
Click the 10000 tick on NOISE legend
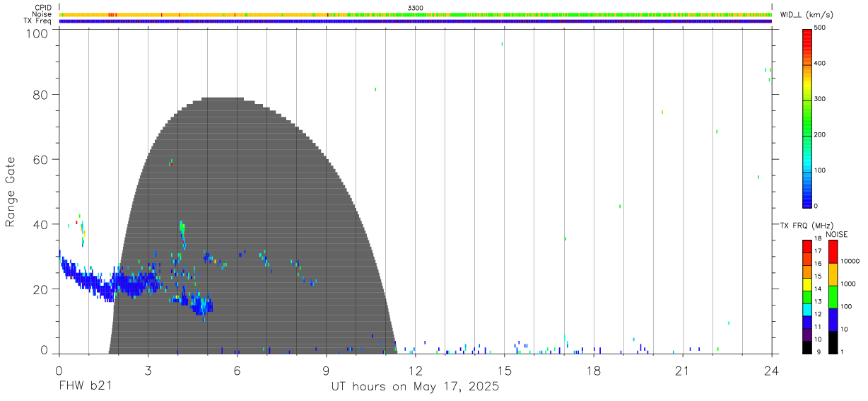coord(850,261)
